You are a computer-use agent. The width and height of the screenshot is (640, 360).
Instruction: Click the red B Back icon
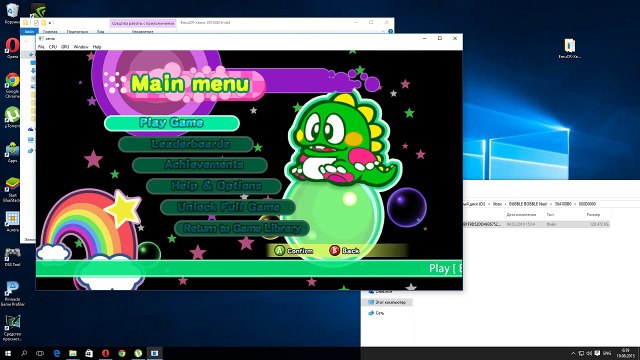334,251
